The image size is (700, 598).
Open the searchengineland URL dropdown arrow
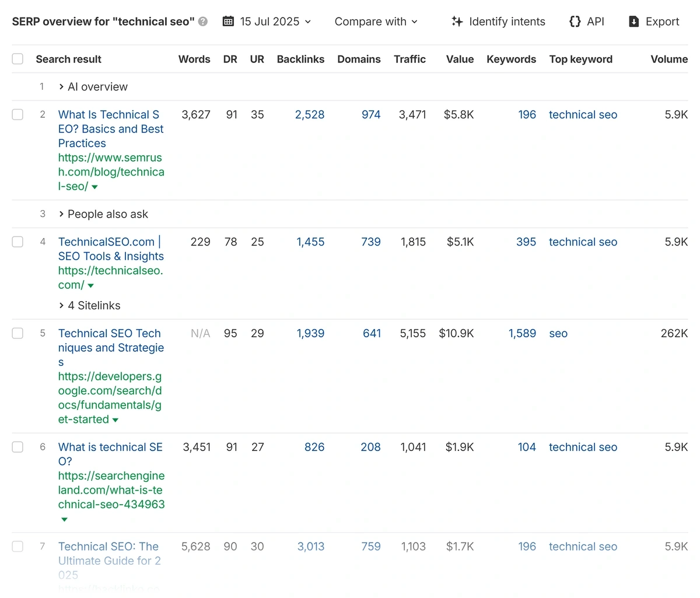pos(64,519)
